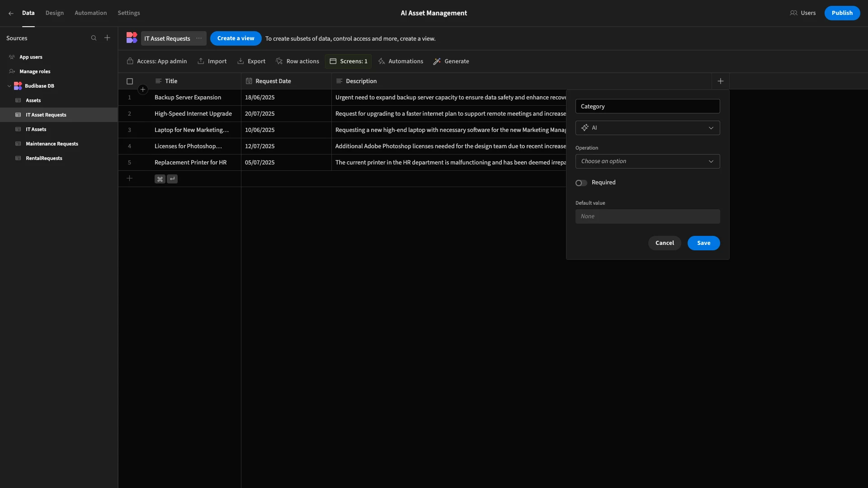Click the Description column text icon
Viewport: 868px width, 488px height.
click(339, 81)
